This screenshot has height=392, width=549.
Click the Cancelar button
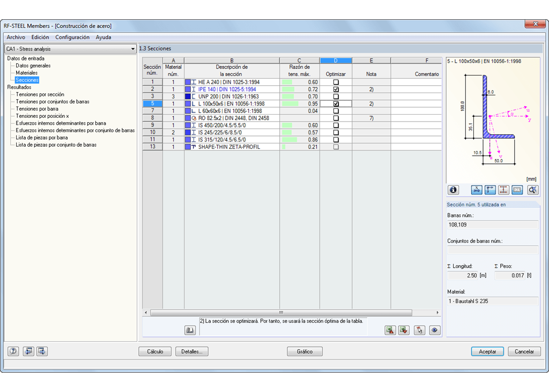tap(524, 351)
